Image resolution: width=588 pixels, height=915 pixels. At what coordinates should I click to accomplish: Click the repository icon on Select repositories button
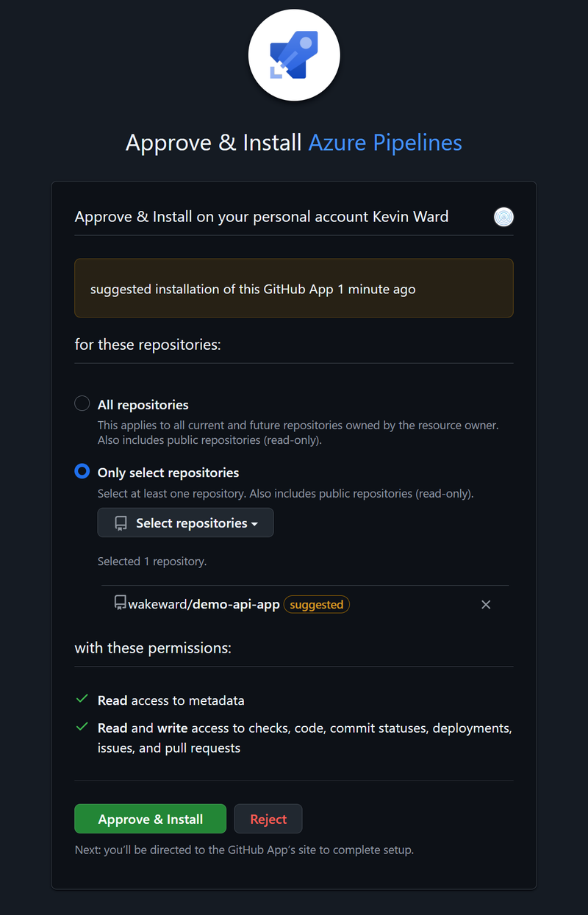(120, 523)
